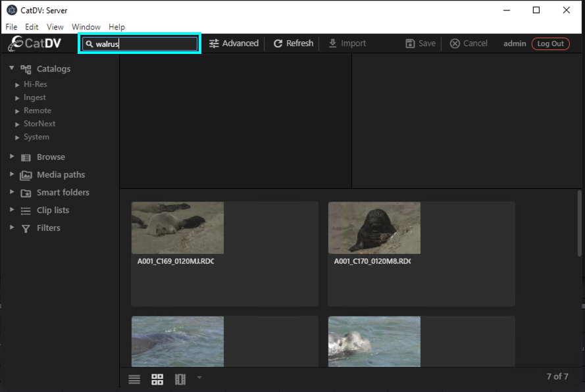Expand the StorNext catalog
Image resolution: width=585 pixels, height=392 pixels.
coord(17,124)
